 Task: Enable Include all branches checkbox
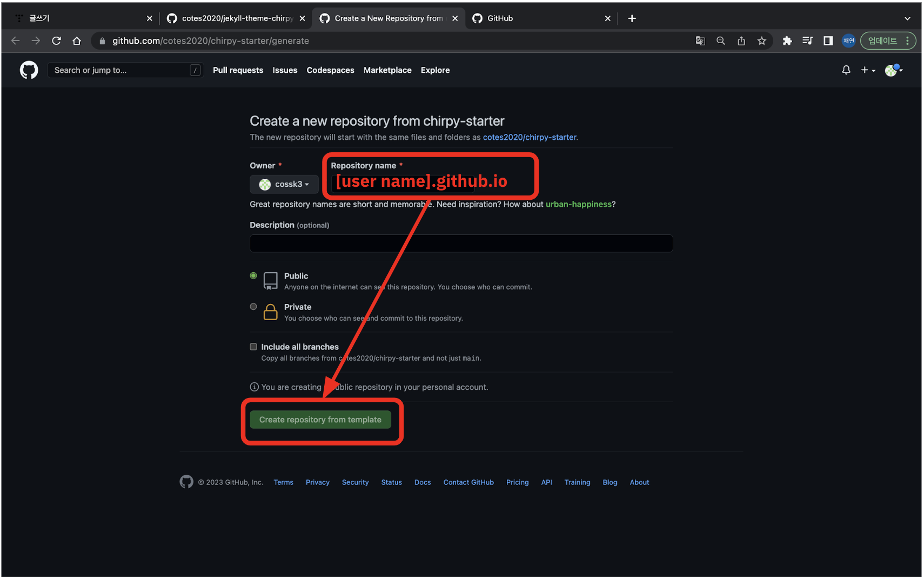253,347
